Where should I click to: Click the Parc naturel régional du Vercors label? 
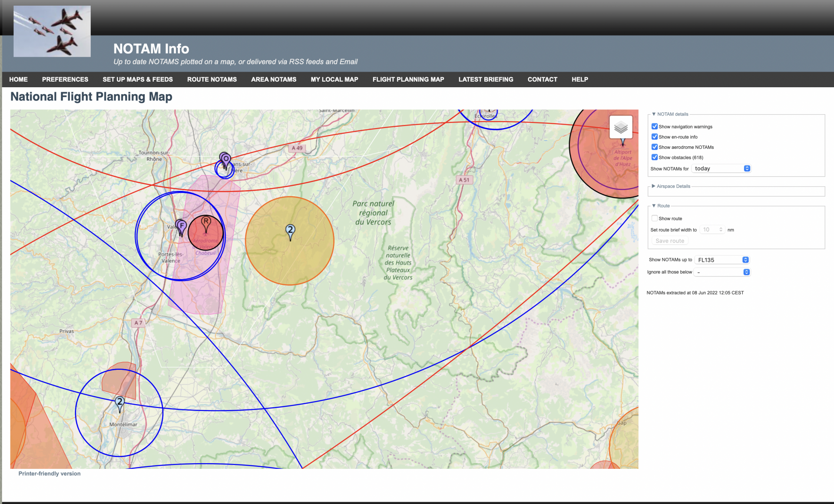click(373, 213)
